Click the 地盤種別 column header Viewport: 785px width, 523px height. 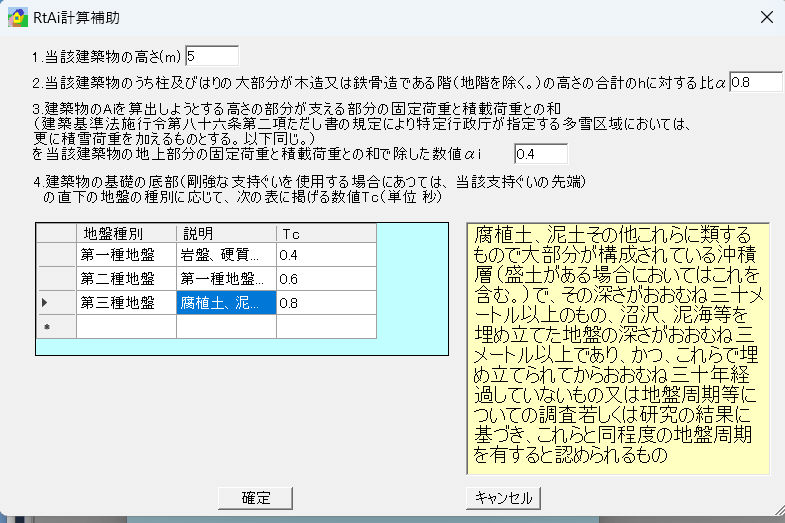tap(126, 233)
